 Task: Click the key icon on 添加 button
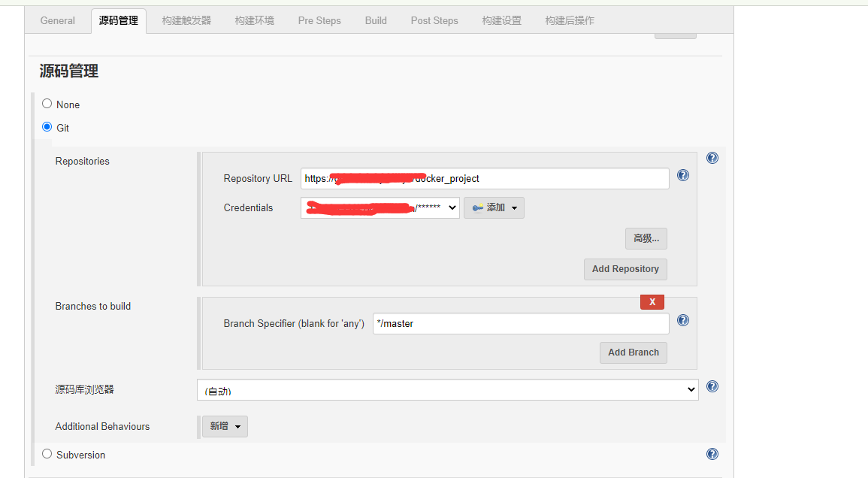478,207
